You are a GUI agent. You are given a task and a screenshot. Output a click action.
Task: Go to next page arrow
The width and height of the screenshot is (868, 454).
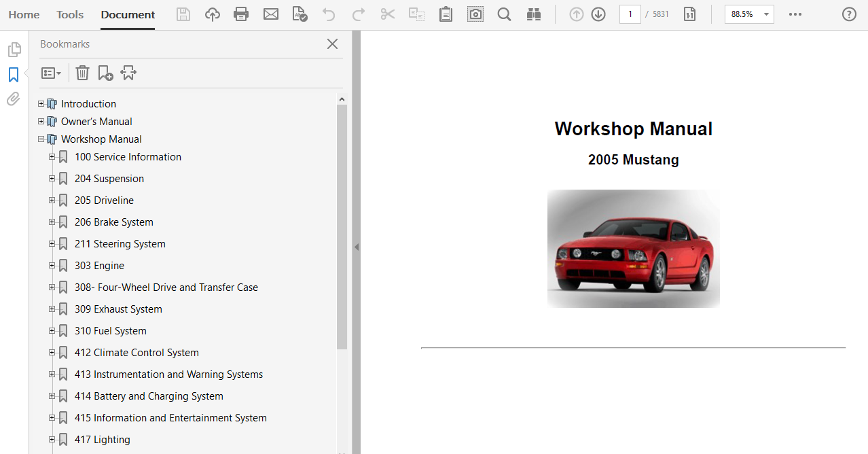tap(598, 14)
